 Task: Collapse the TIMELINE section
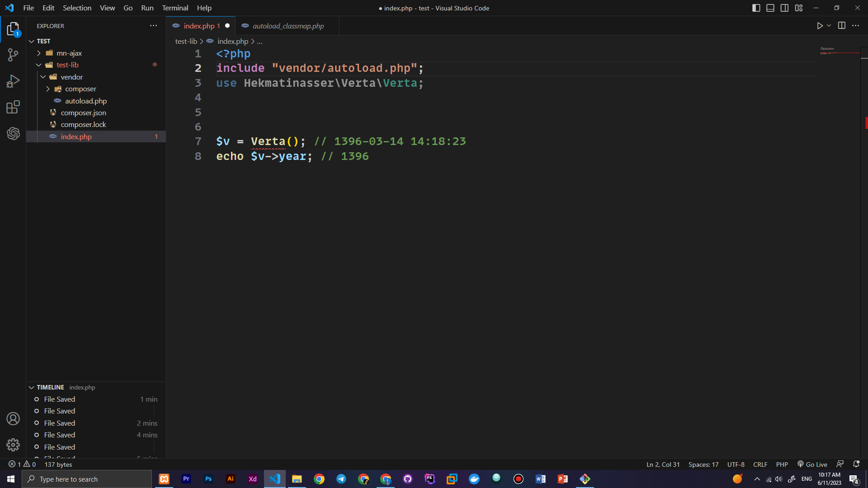tap(96, 387)
